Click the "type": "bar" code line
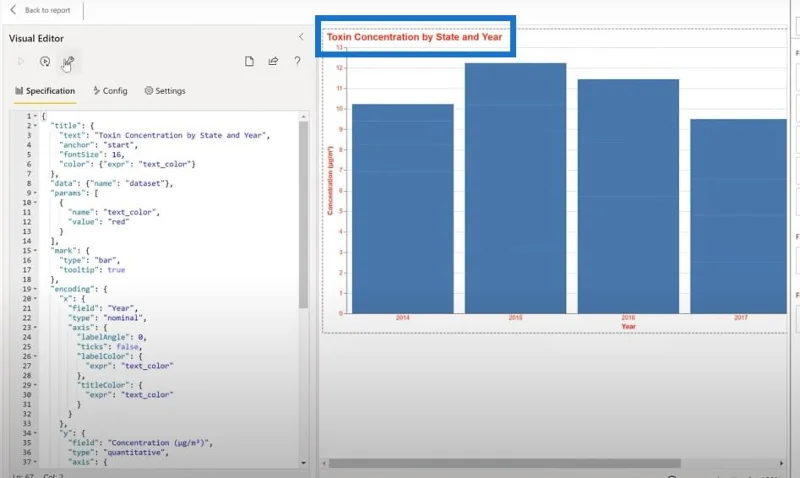Screen dimensions: 800x478 [89, 260]
